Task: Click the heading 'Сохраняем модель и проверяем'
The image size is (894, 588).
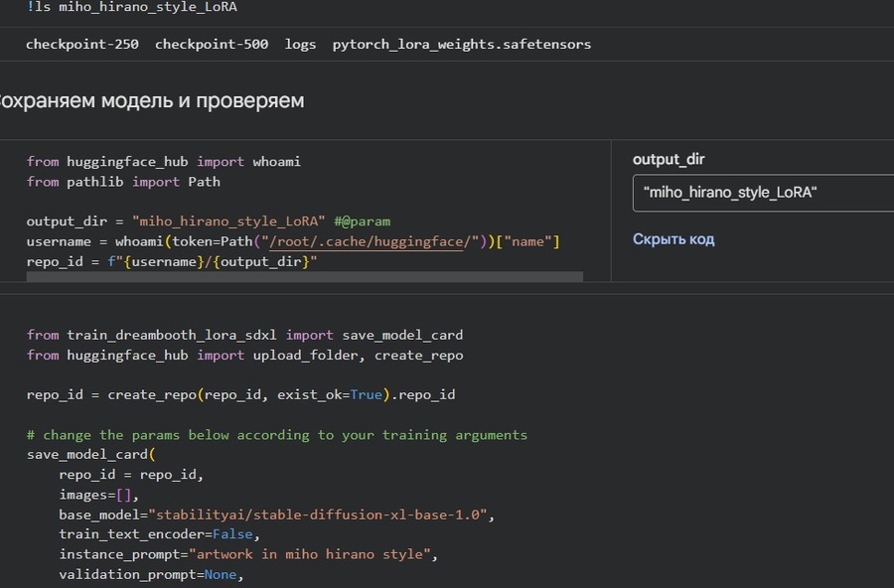Action: coord(152,101)
